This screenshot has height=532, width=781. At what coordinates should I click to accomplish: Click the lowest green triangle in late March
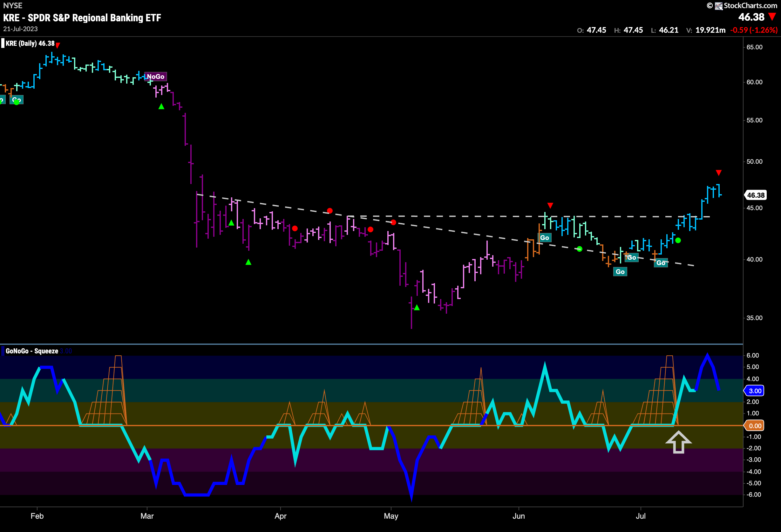coord(248,262)
